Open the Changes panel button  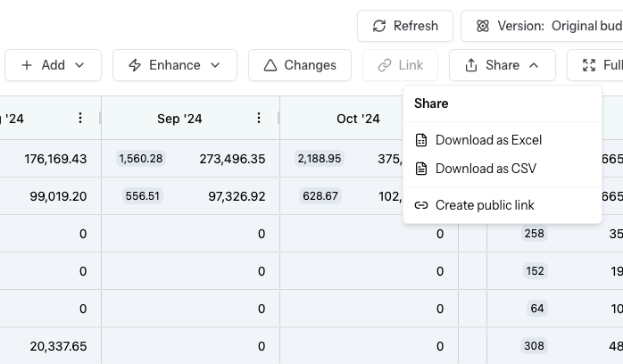[300, 65]
